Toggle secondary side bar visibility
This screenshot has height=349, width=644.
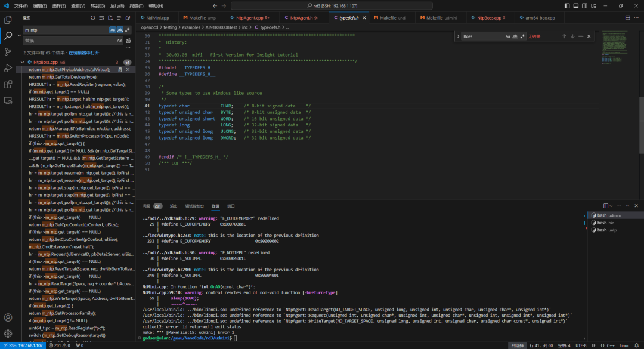(584, 6)
